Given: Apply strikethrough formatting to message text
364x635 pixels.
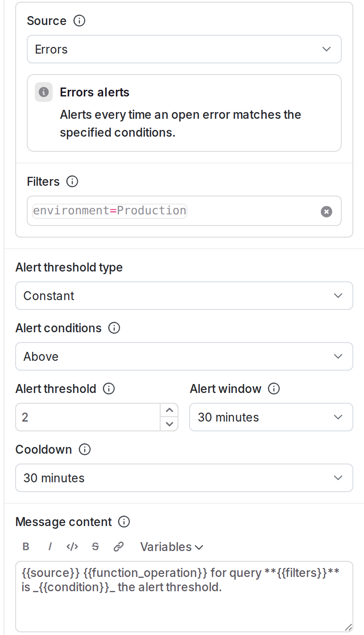Looking at the screenshot, I should pyautogui.click(x=95, y=547).
